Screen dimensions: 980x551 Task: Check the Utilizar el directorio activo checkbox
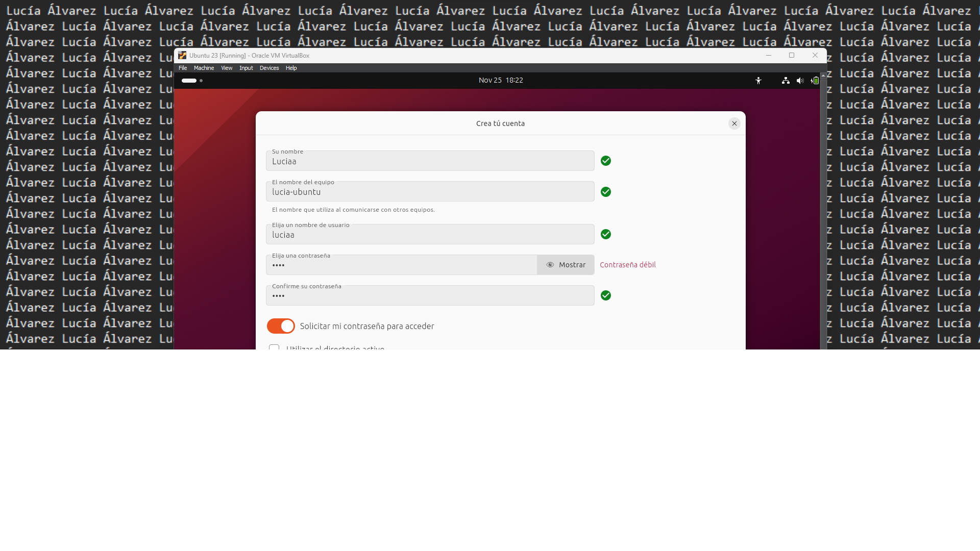point(274,347)
